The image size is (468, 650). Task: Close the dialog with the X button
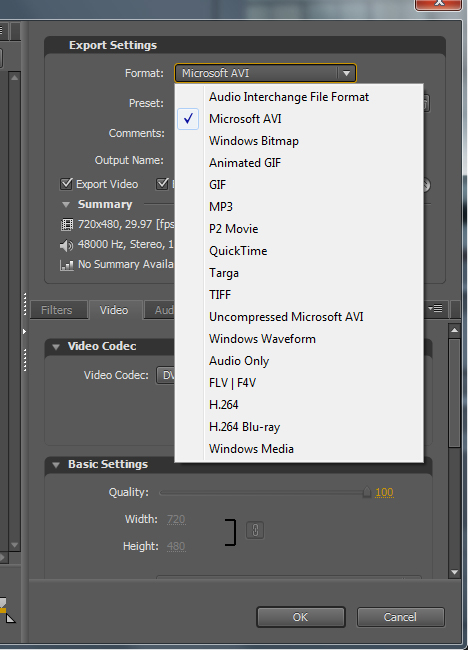point(439,3)
